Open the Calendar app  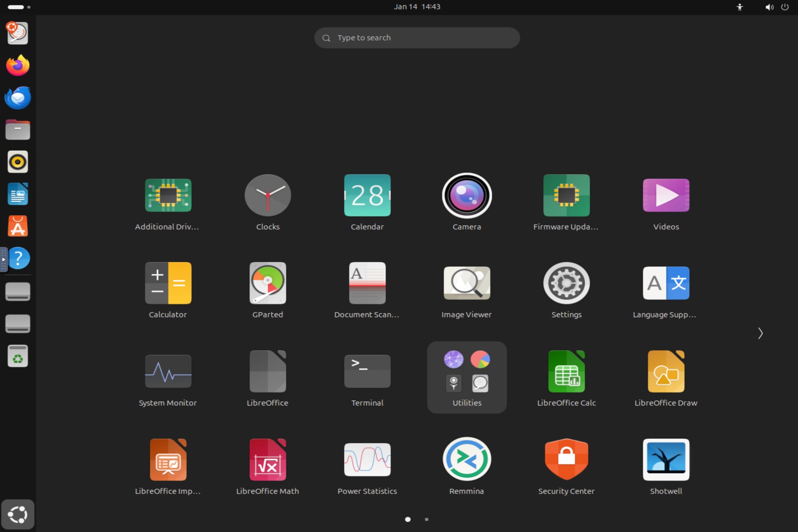(x=367, y=203)
